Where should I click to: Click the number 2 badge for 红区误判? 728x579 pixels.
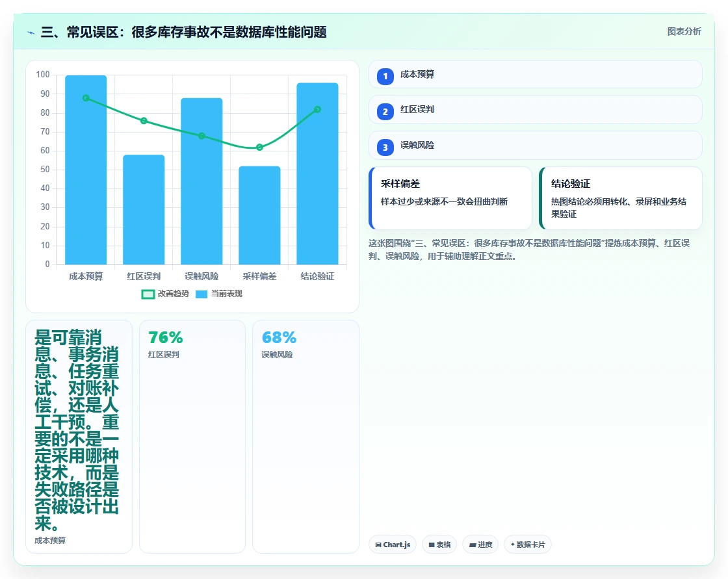[x=385, y=112]
